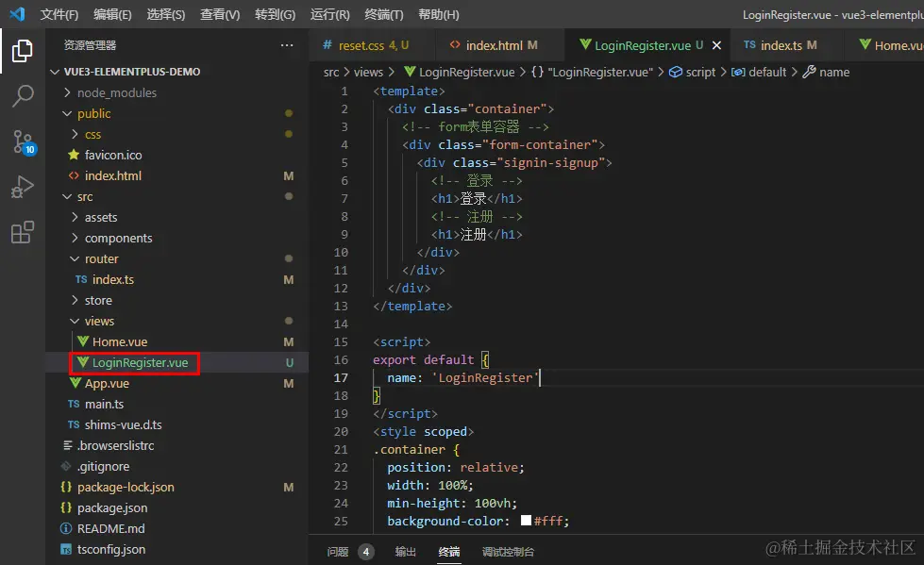
Task: Open the 转到(G) menu
Action: click(x=276, y=14)
